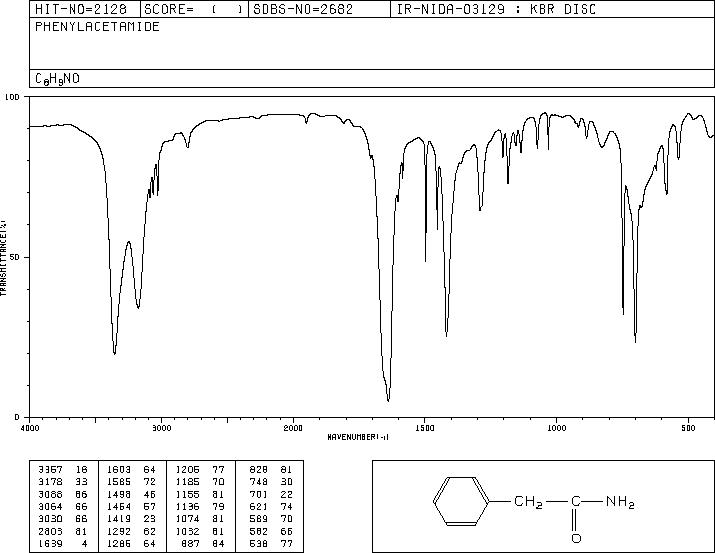Click the carbonyl C atom in the structure
The image size is (715, 553).
576,501
